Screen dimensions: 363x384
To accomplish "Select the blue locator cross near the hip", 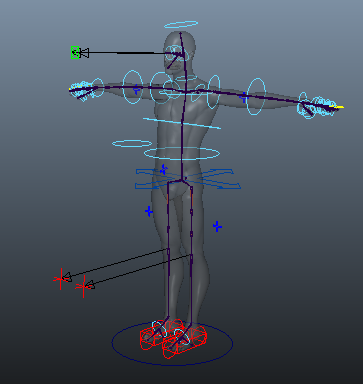I will coord(164,169).
